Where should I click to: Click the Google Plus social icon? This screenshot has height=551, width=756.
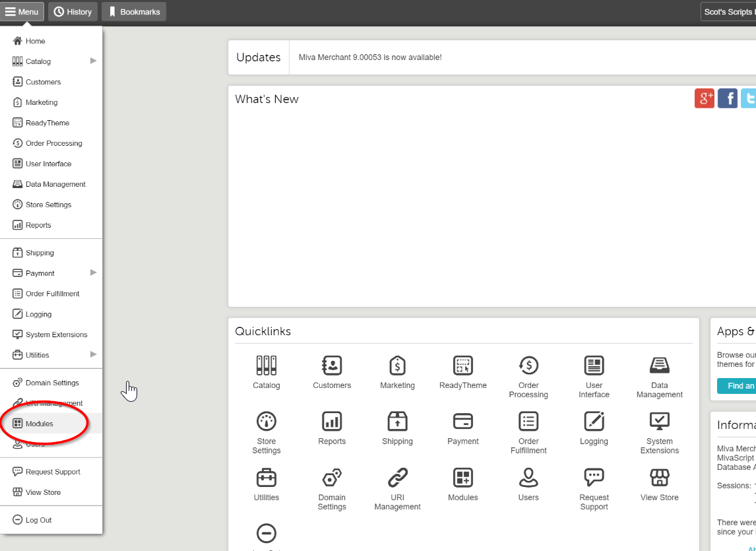click(x=705, y=98)
